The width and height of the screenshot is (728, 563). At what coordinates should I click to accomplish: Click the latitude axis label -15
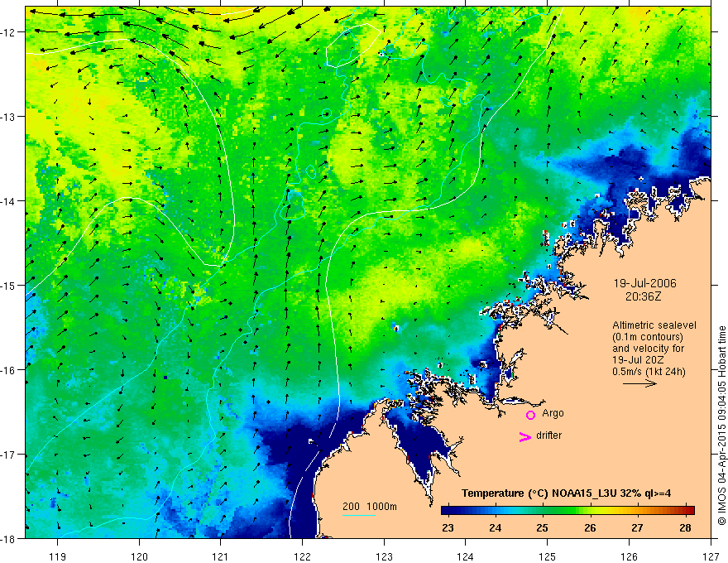pyautogui.click(x=9, y=286)
